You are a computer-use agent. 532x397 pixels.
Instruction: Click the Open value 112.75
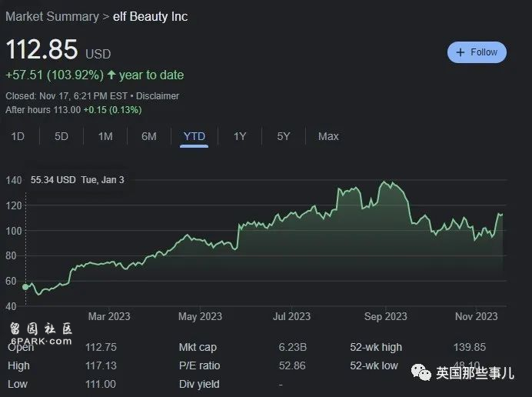tap(101, 347)
